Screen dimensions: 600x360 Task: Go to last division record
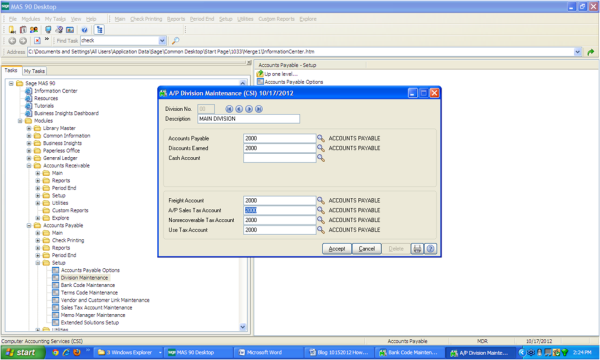pos(259,109)
